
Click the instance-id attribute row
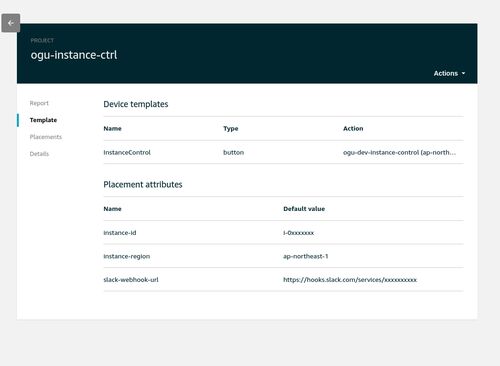pyautogui.click(x=283, y=233)
